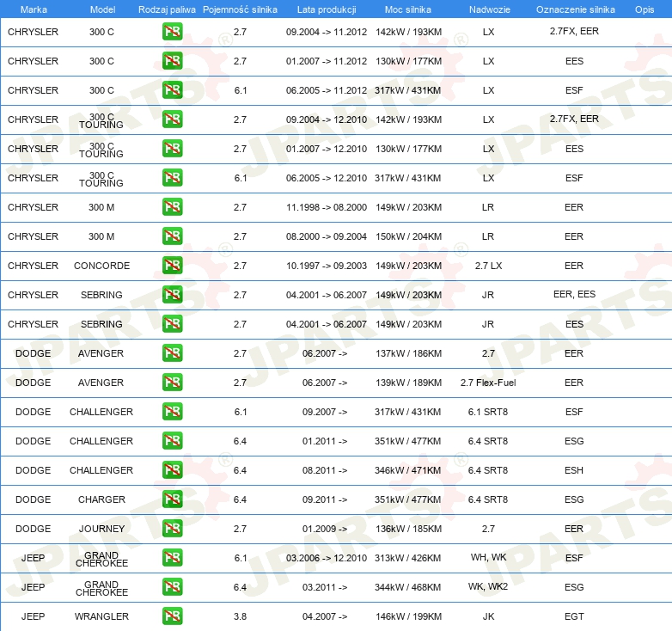Select the power value 137kW / 186KM
This screenshot has width=672, height=631.
click(x=408, y=353)
